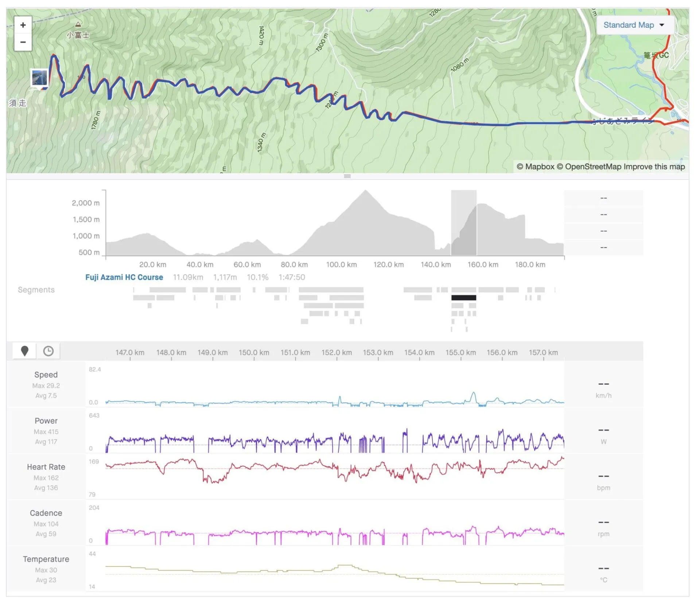Click the Improve this map link
The height and width of the screenshot is (604, 700).
tap(654, 166)
